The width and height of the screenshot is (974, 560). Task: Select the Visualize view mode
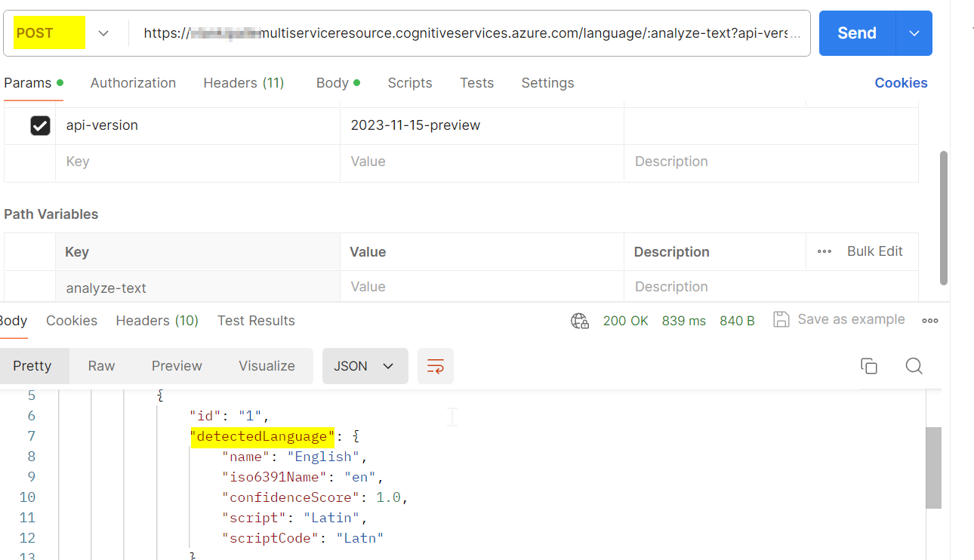point(267,366)
